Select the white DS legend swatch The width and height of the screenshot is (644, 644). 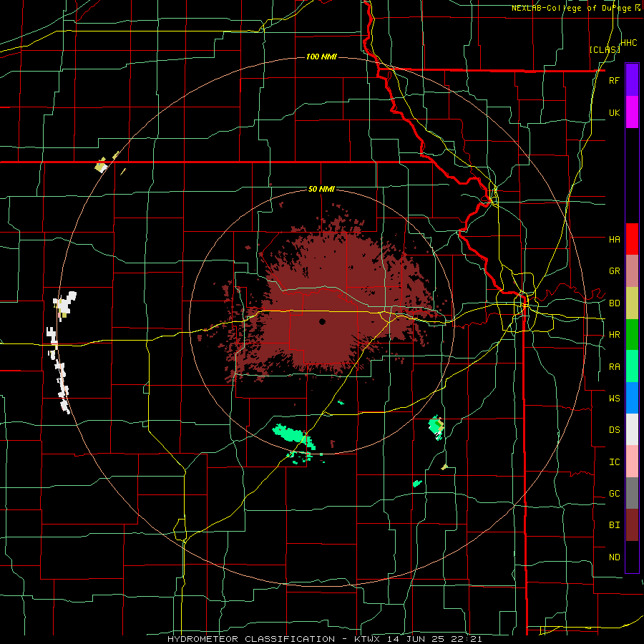tap(632, 429)
